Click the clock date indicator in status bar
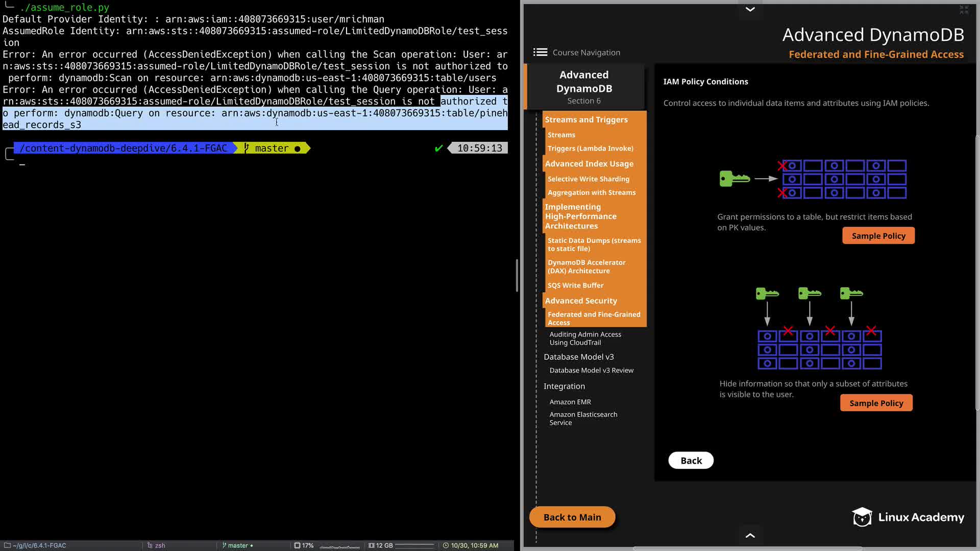 pos(471,545)
